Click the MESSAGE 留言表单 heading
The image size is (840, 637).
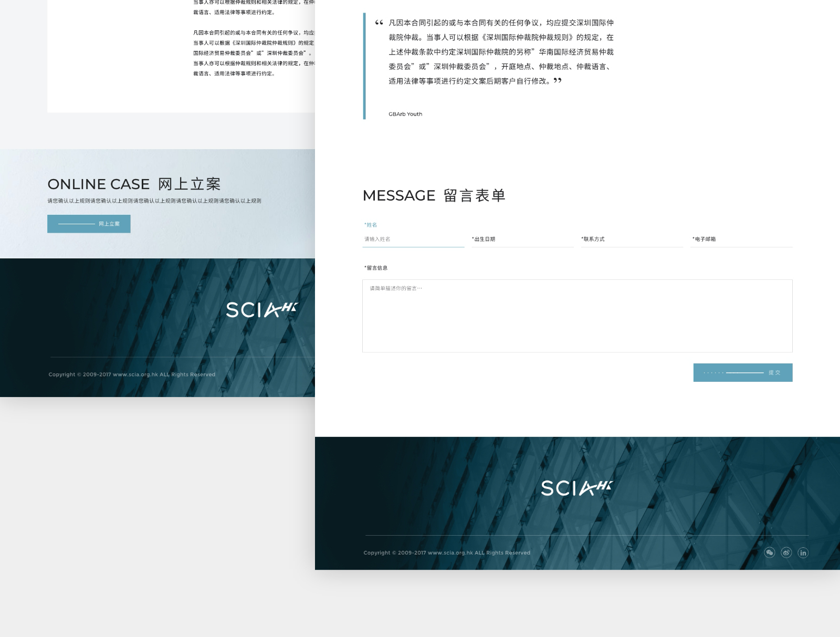tap(434, 195)
